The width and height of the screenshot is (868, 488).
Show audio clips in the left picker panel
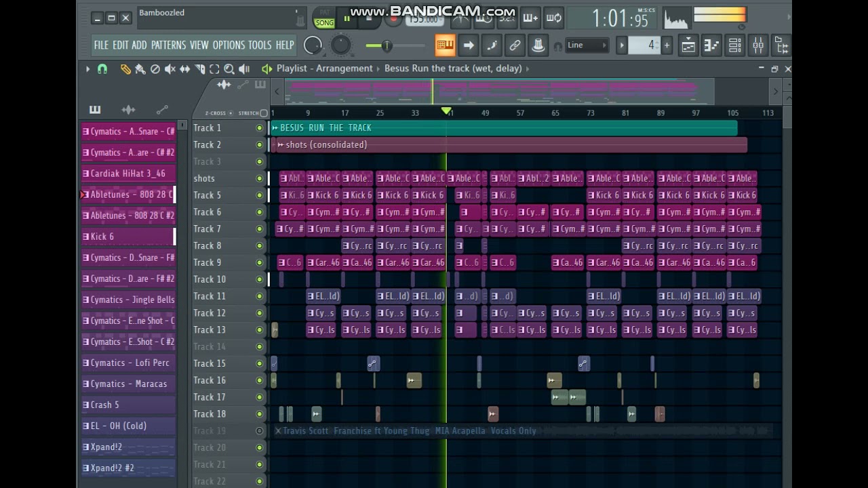(x=128, y=109)
